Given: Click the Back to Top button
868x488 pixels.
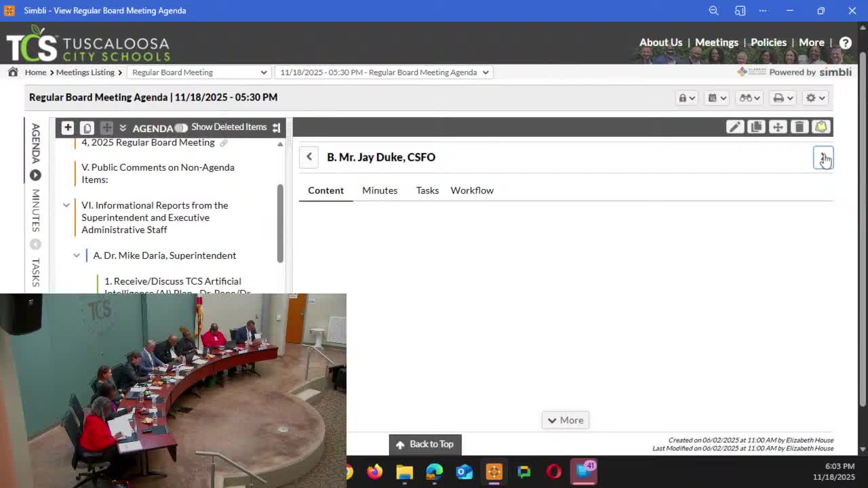Looking at the screenshot, I should [425, 444].
